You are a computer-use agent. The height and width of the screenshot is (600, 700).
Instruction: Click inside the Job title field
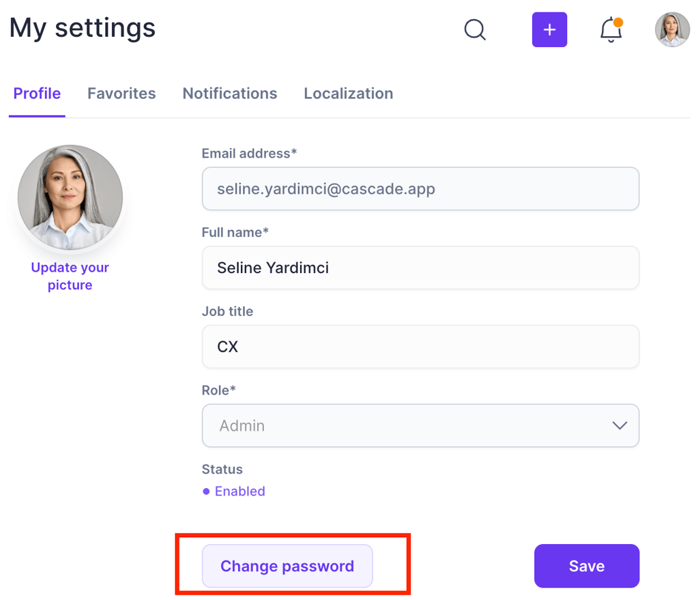coord(420,346)
